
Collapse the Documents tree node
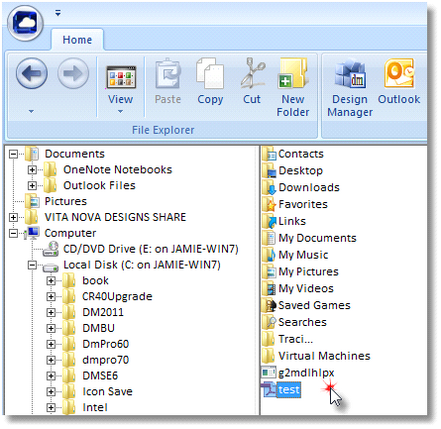13,154
